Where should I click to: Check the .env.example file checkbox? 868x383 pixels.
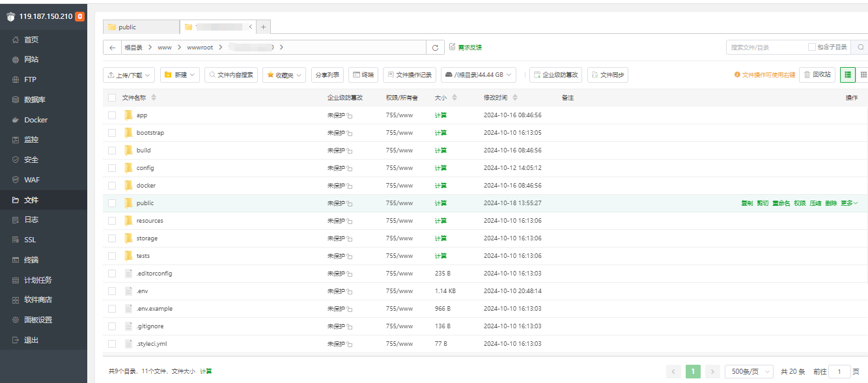(x=112, y=309)
